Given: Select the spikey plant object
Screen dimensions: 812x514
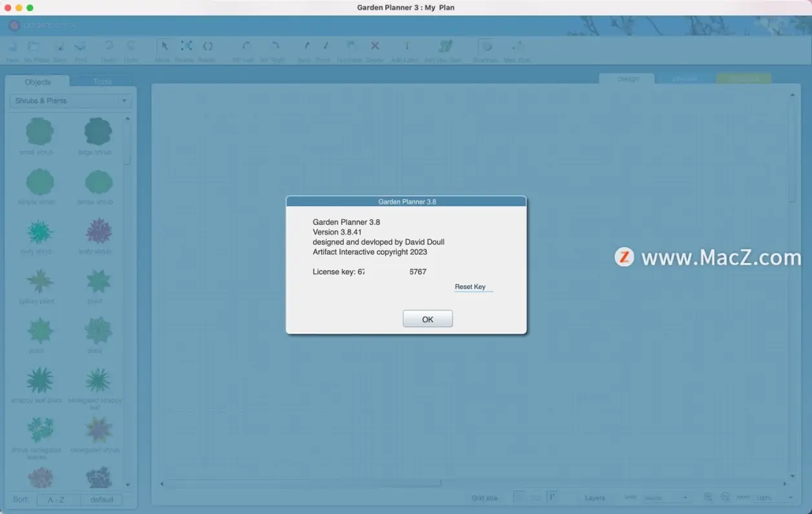Looking at the screenshot, I should pyautogui.click(x=39, y=281).
